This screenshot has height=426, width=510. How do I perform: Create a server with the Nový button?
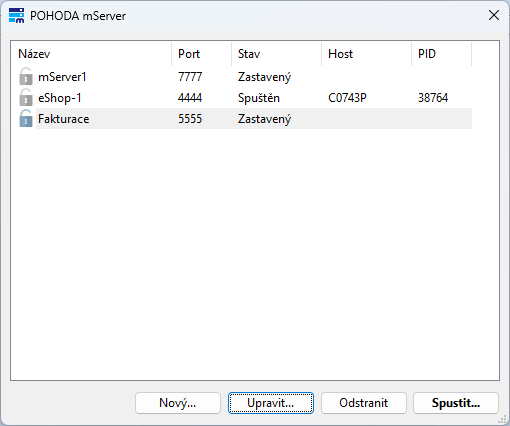[178, 403]
